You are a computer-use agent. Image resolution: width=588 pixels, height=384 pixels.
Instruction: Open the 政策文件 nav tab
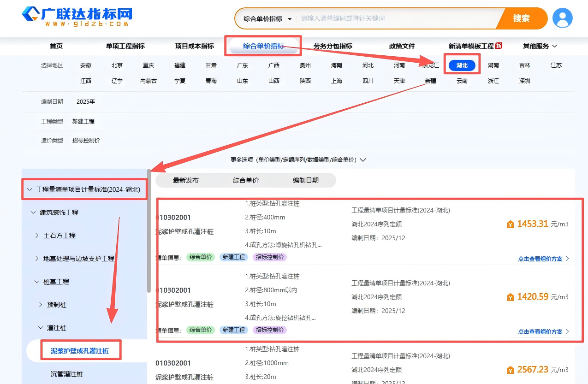point(402,46)
